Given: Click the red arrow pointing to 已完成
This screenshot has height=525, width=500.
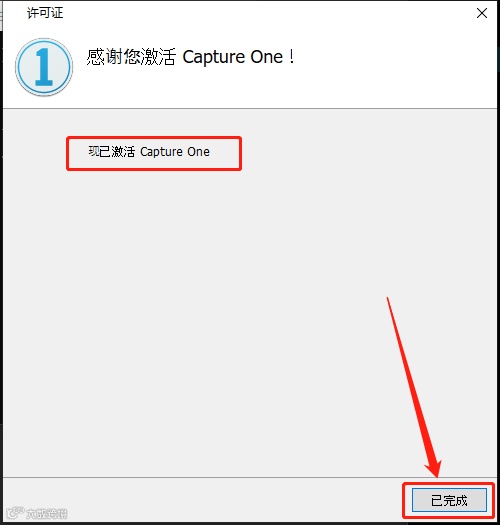Looking at the screenshot, I should click(x=414, y=387).
